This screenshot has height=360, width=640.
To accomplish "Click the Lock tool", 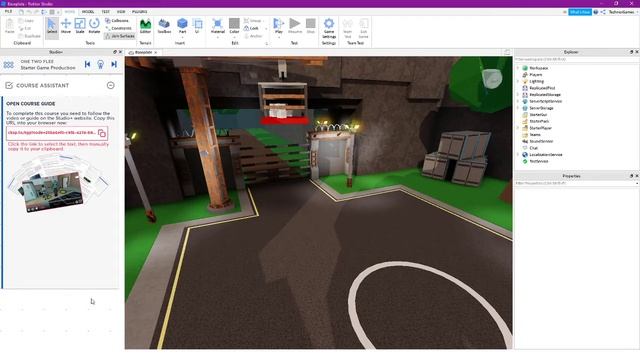I will pos(251,28).
